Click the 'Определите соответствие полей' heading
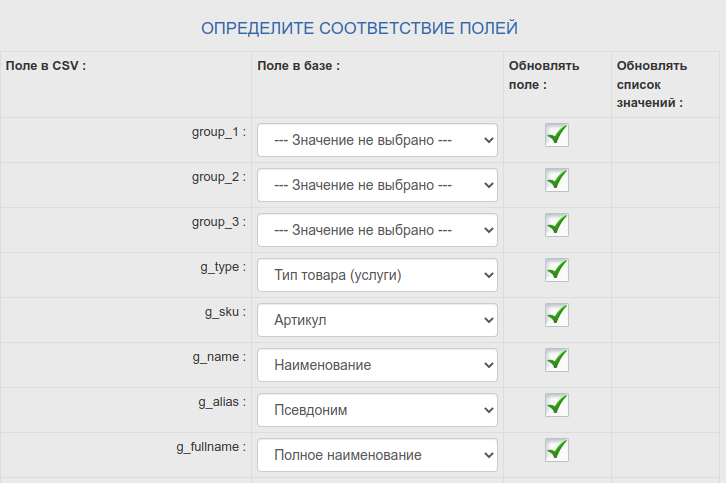726x483 pixels. (x=360, y=27)
